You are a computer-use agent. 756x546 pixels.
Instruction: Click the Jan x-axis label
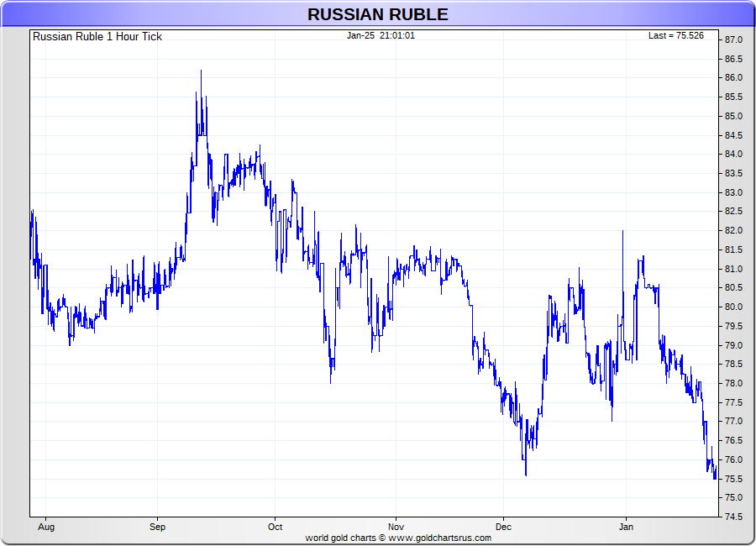[626, 528]
